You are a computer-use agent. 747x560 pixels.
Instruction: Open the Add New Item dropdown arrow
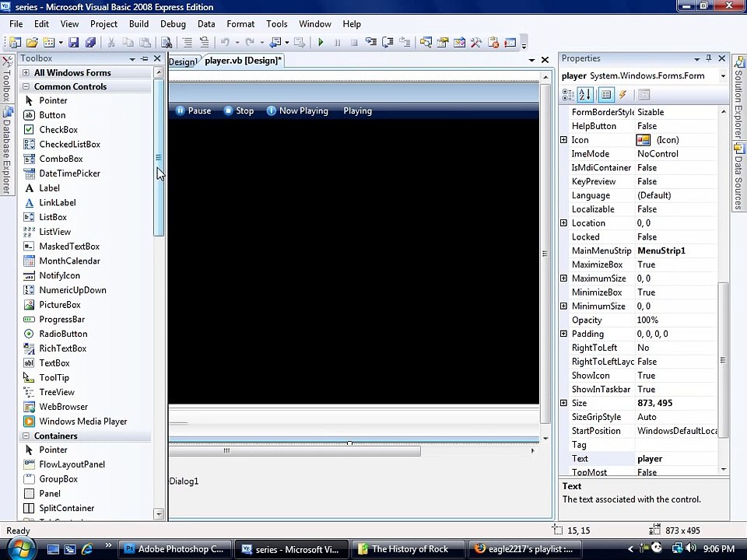click(61, 42)
